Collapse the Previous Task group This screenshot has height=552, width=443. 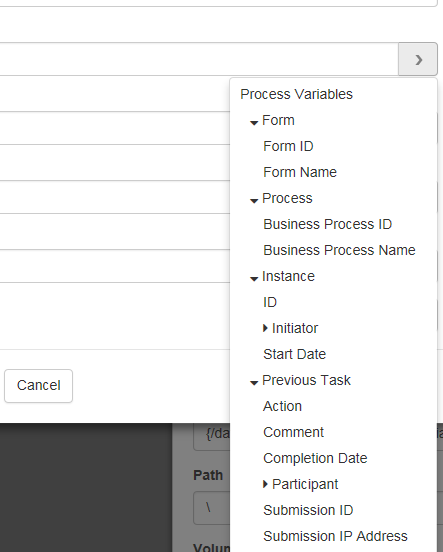[254, 382]
